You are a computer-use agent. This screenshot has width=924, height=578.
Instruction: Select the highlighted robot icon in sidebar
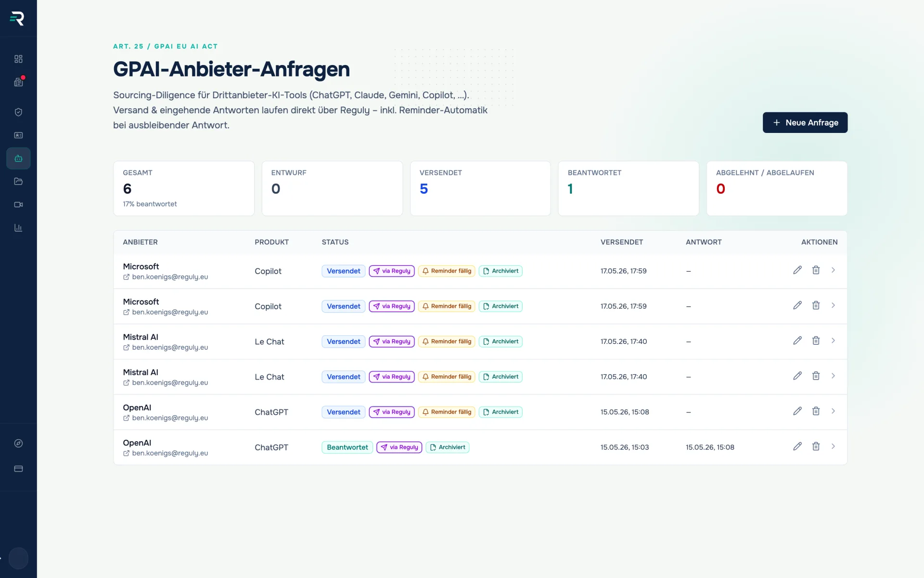[18, 158]
